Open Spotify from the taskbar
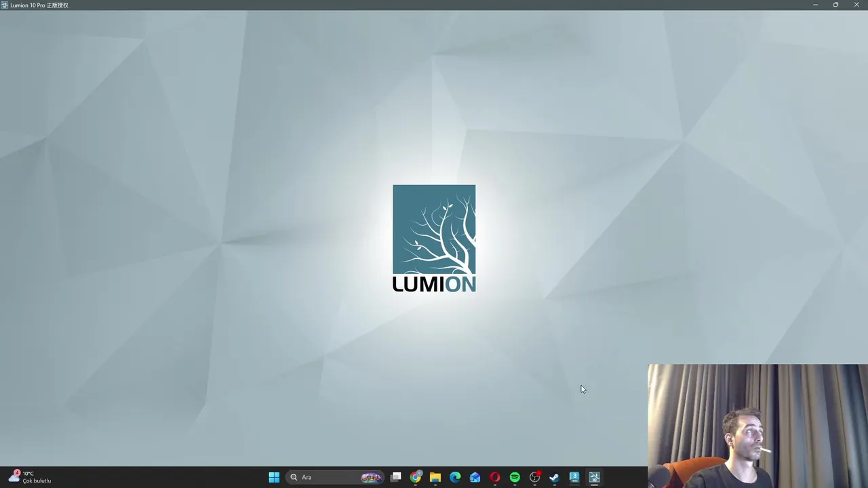The image size is (868, 488). pos(515,477)
